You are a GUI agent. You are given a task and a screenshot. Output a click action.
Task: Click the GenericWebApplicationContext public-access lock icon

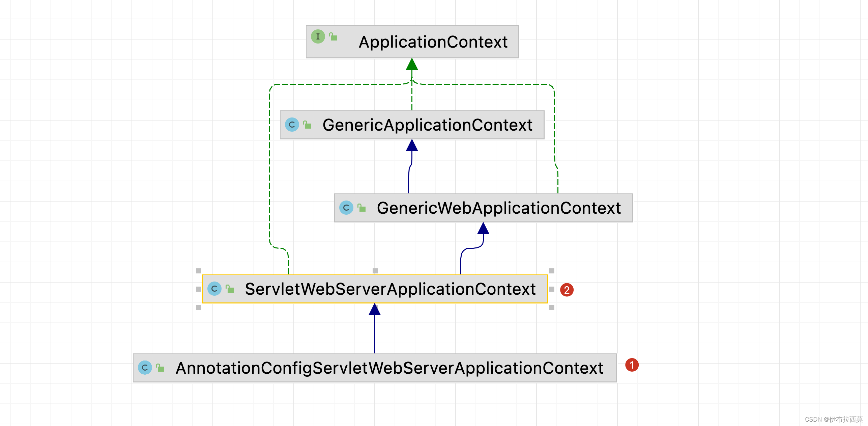tap(361, 208)
